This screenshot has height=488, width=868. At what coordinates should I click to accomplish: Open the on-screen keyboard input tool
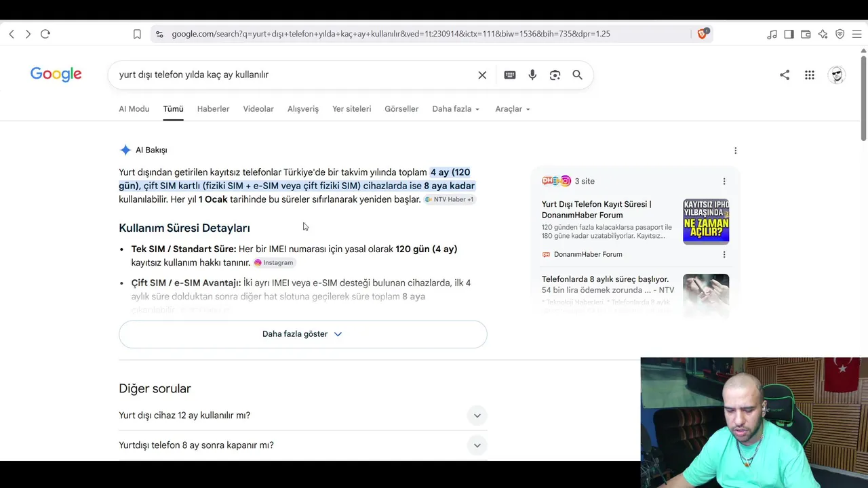pyautogui.click(x=510, y=75)
